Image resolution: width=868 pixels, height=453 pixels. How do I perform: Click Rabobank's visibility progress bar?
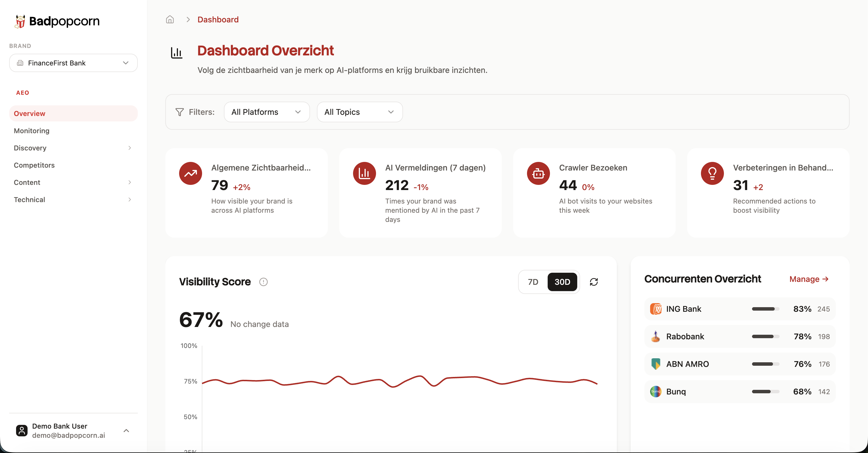pyautogui.click(x=765, y=336)
